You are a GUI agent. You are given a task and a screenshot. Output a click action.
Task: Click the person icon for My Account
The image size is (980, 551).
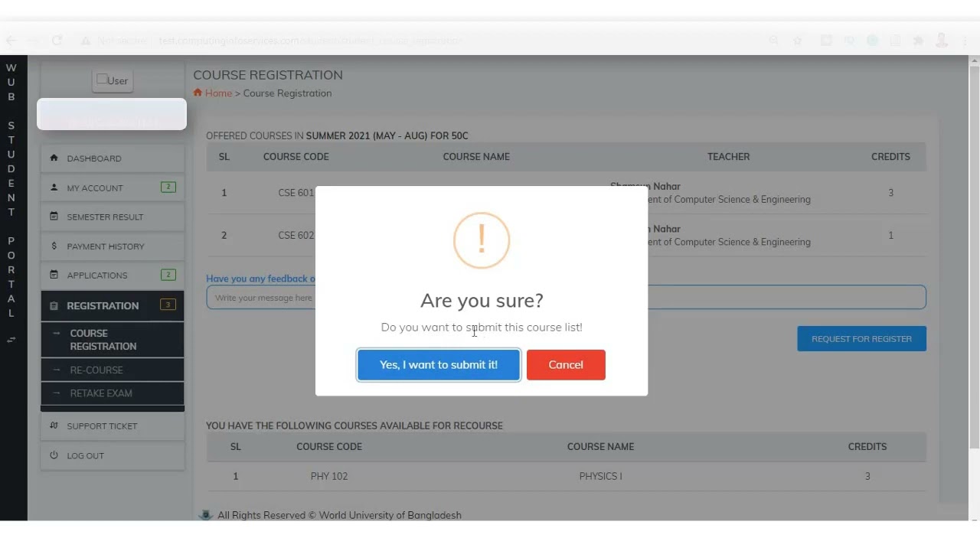(x=54, y=187)
